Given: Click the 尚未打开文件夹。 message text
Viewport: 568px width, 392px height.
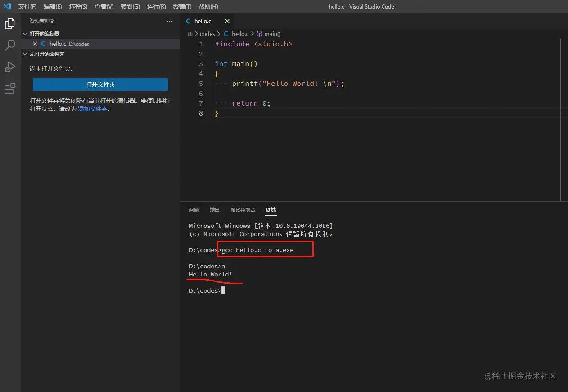Looking at the screenshot, I should tap(52, 68).
